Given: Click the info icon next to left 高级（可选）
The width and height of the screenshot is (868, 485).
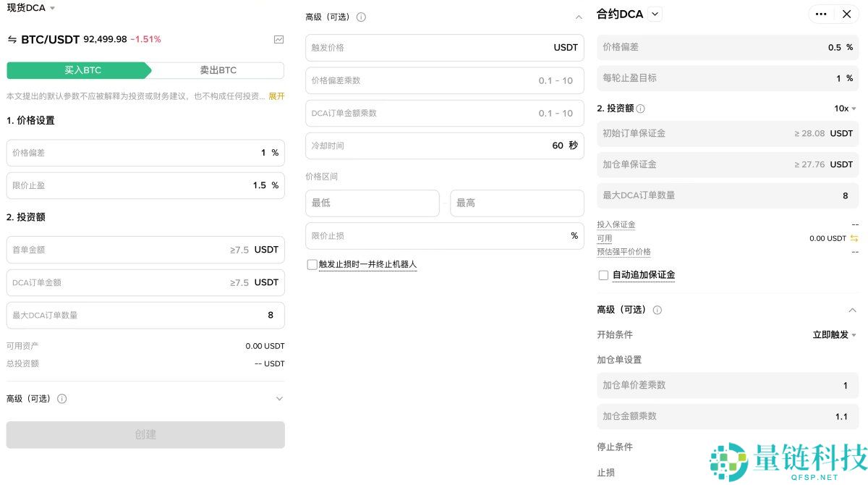Looking at the screenshot, I should [x=62, y=398].
